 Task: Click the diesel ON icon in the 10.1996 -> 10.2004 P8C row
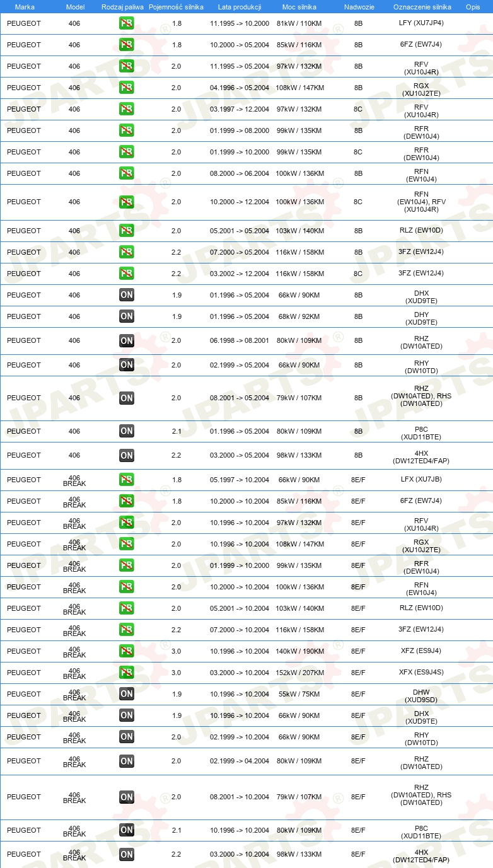click(x=126, y=830)
